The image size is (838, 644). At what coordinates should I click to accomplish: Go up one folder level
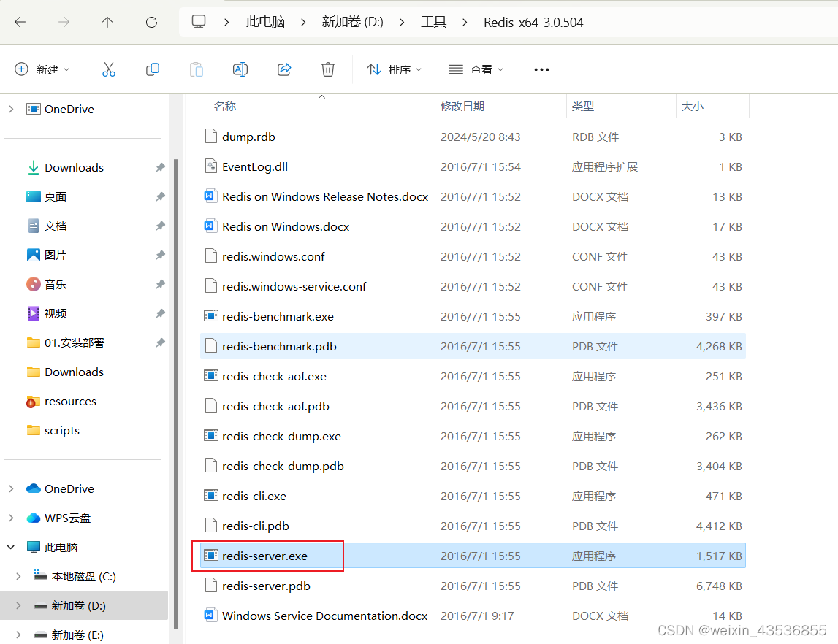[107, 22]
